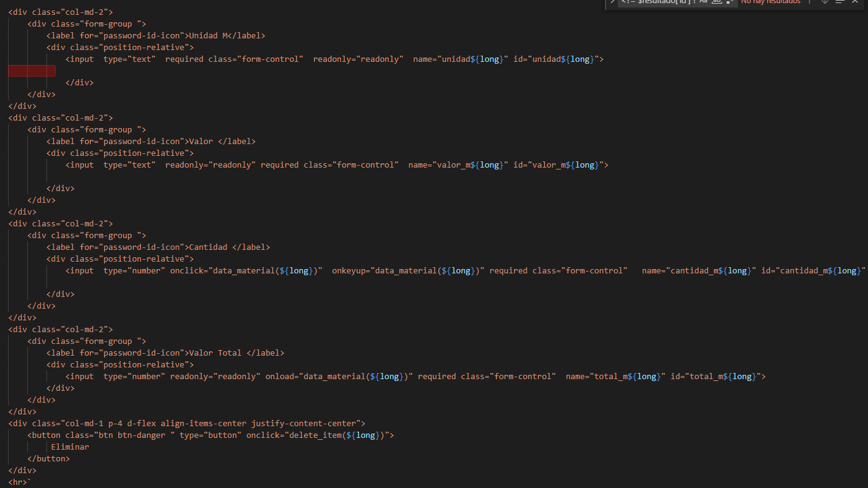Click the 'Cantidad' label text

tap(208, 247)
